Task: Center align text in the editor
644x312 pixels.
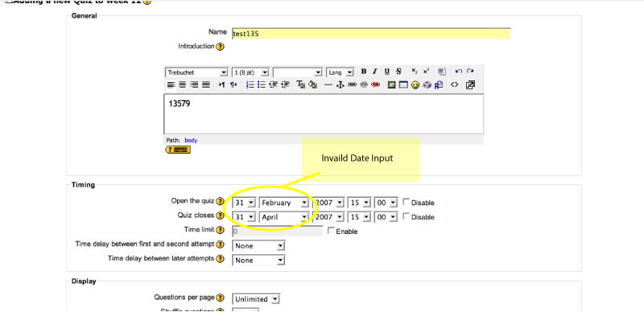Action: coord(183,84)
